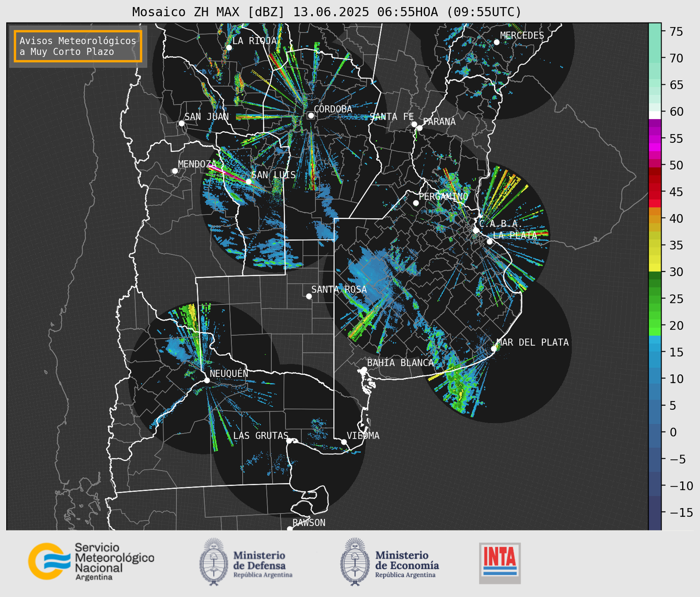Click the INTA logo

pos(500,563)
